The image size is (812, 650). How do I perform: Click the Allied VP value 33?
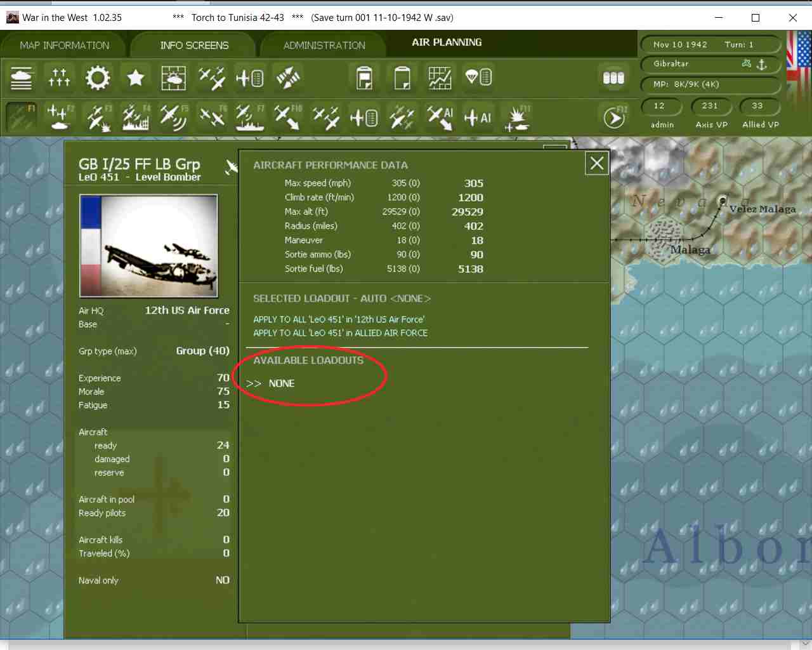click(x=757, y=106)
